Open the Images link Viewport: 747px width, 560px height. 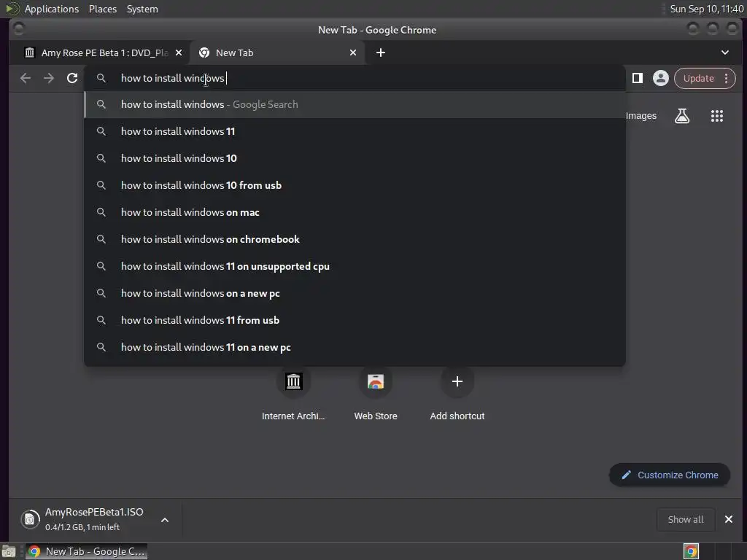[x=640, y=116]
